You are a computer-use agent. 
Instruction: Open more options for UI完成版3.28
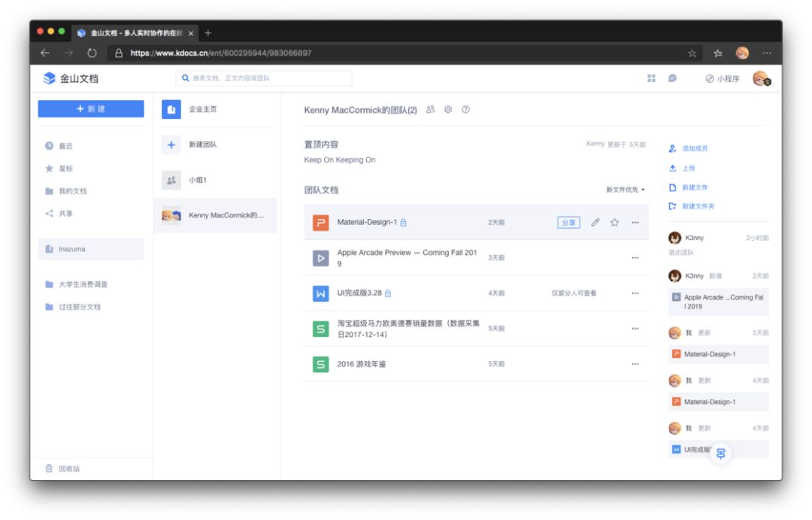[635, 293]
